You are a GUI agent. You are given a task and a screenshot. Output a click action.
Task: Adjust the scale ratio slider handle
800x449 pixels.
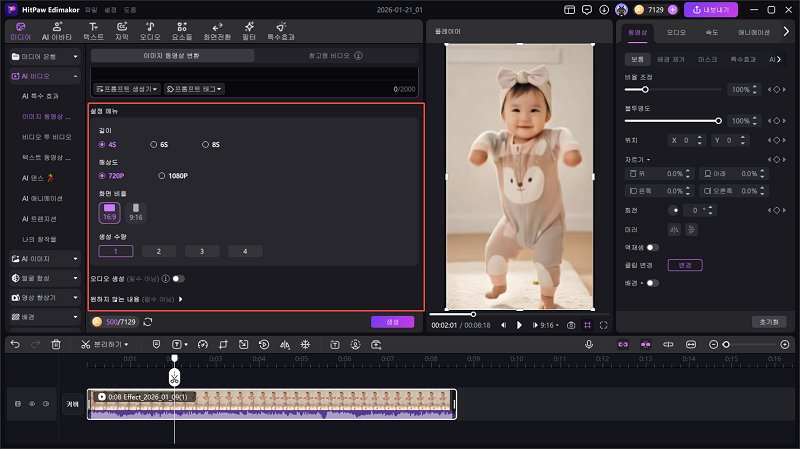coord(645,89)
